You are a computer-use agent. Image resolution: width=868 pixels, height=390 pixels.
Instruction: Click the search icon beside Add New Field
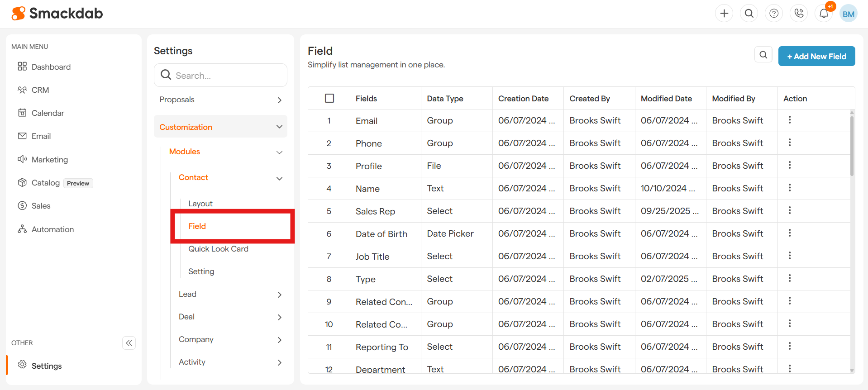click(x=763, y=55)
